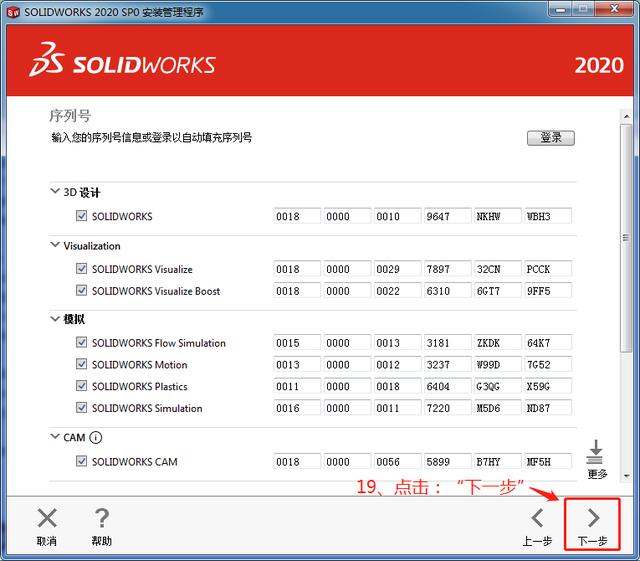Click the Next arrow icon (下一步)
Viewport: 640px width, 561px height.
click(x=592, y=518)
